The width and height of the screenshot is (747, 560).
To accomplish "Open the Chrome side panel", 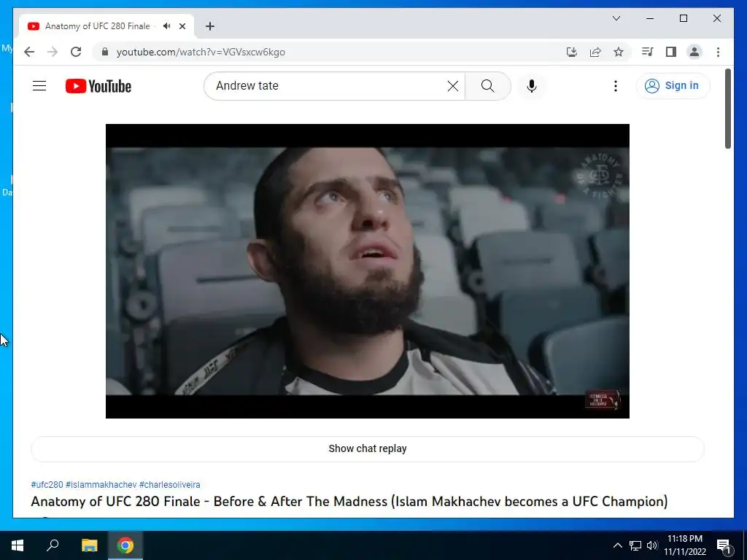I will (671, 52).
